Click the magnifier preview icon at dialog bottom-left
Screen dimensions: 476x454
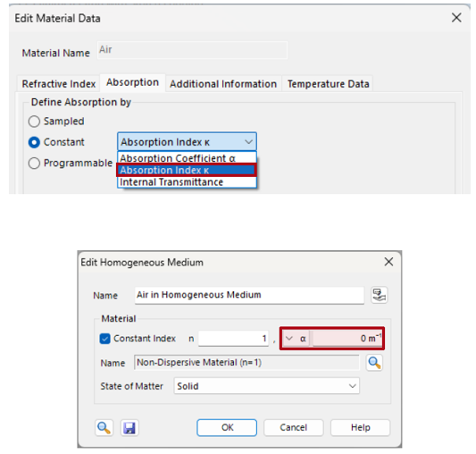coord(104,428)
